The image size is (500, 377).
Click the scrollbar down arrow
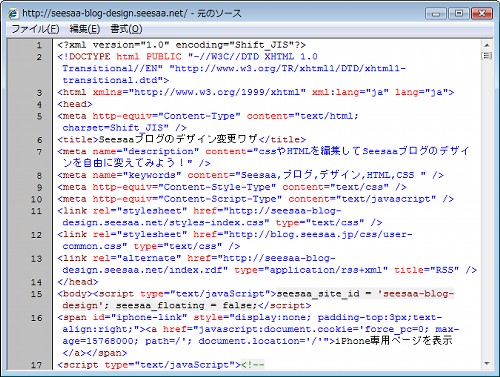point(487,363)
